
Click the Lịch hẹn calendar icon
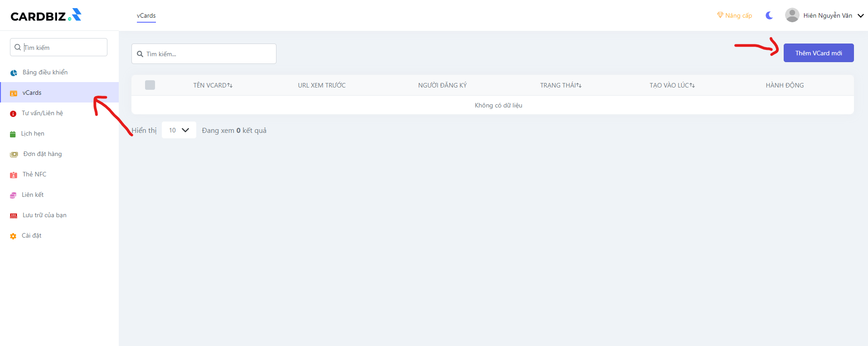13,134
